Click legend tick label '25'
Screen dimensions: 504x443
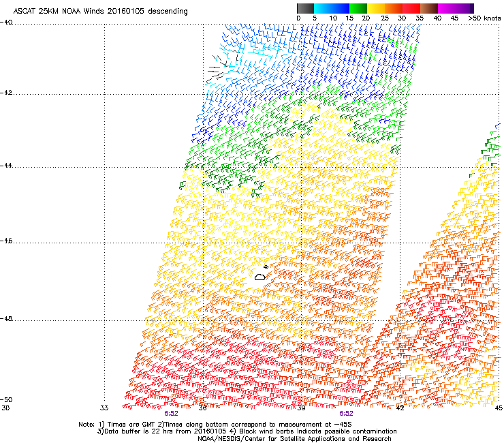(x=385, y=18)
